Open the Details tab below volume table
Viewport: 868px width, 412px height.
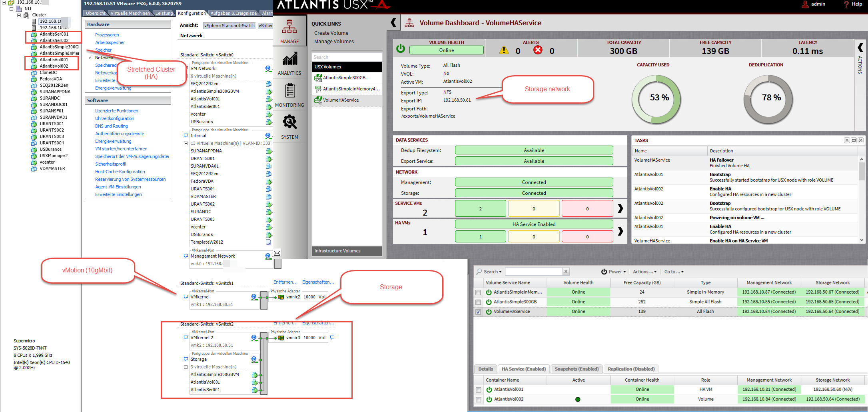(x=486, y=369)
